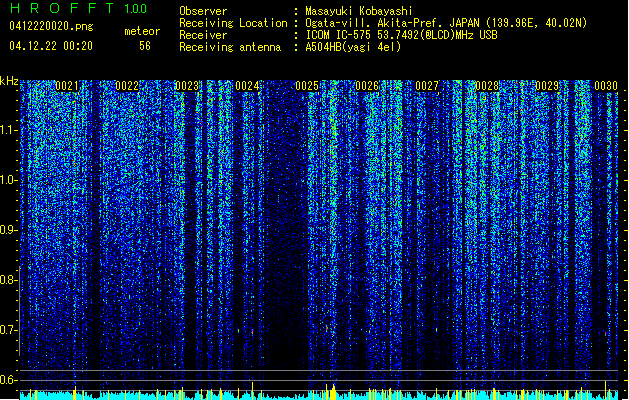
Task: Click the 0.6 kHz axis label
Action: coord(8,380)
